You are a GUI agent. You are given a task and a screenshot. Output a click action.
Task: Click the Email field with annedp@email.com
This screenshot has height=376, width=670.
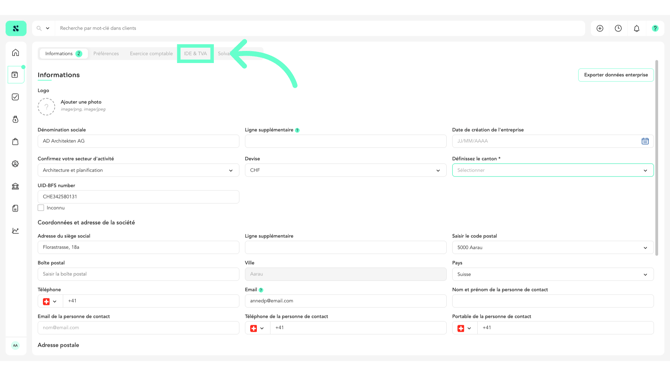click(x=345, y=301)
